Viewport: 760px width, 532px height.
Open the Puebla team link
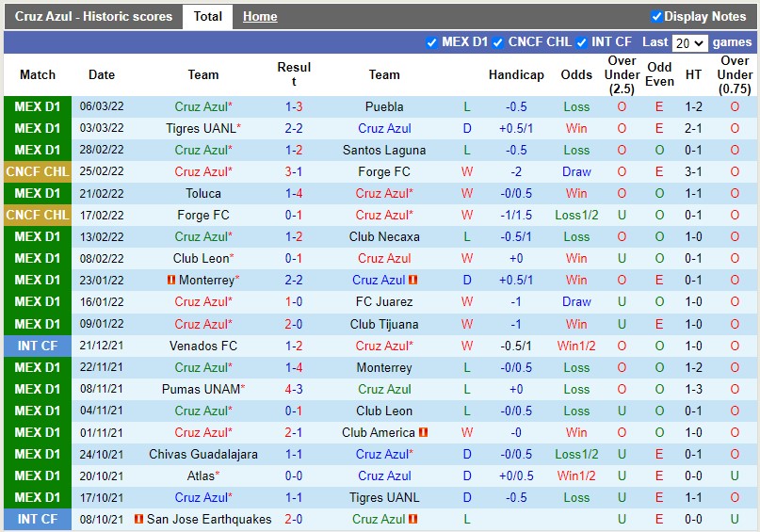pos(384,106)
